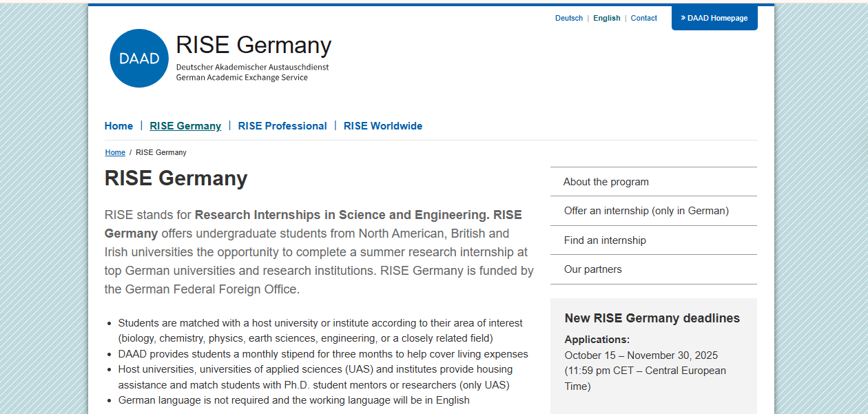Open the Contact page

(x=643, y=18)
